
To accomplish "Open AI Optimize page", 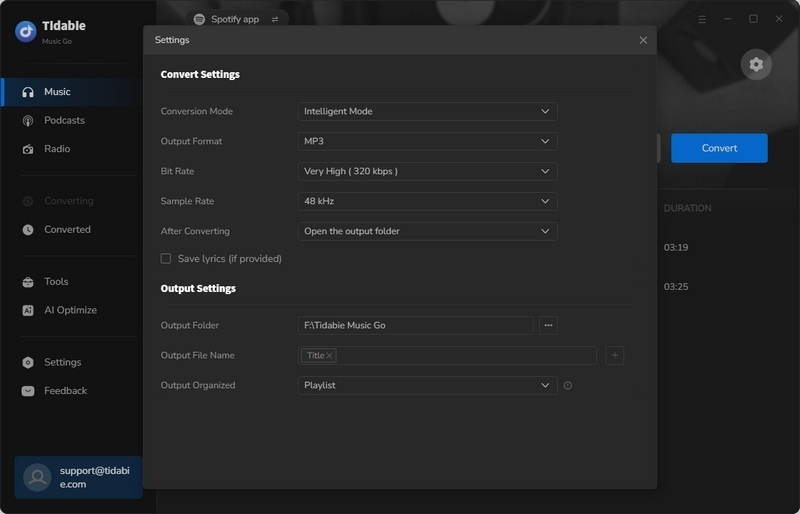I will [71, 310].
